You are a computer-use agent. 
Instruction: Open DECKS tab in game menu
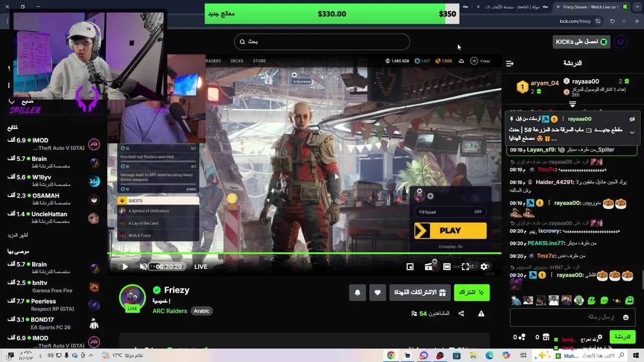coord(237,61)
